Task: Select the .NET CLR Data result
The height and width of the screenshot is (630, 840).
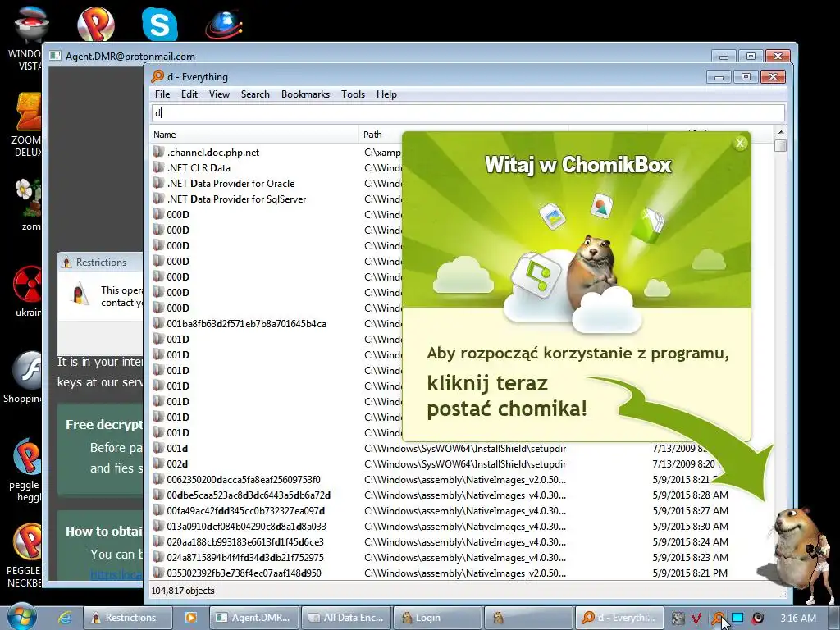Action: (199, 168)
